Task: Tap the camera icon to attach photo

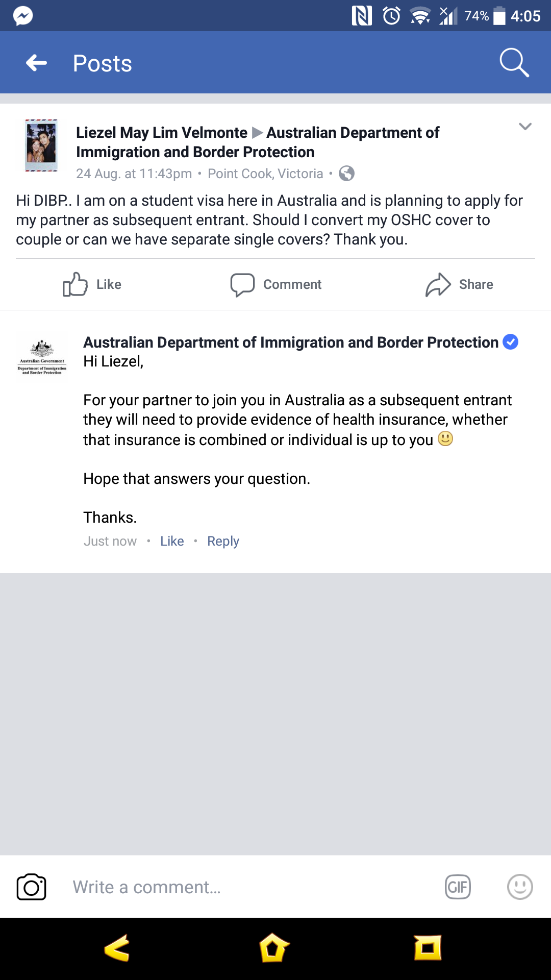Action: (x=32, y=887)
